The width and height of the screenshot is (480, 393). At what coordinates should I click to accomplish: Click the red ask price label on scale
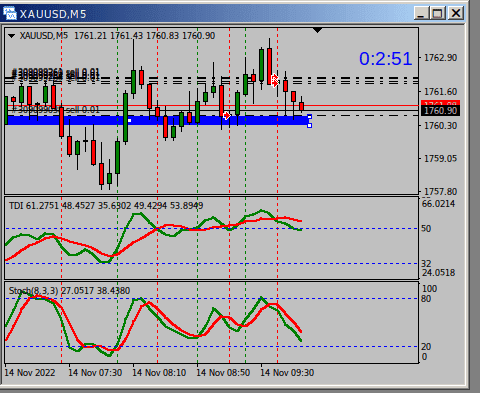coord(440,103)
